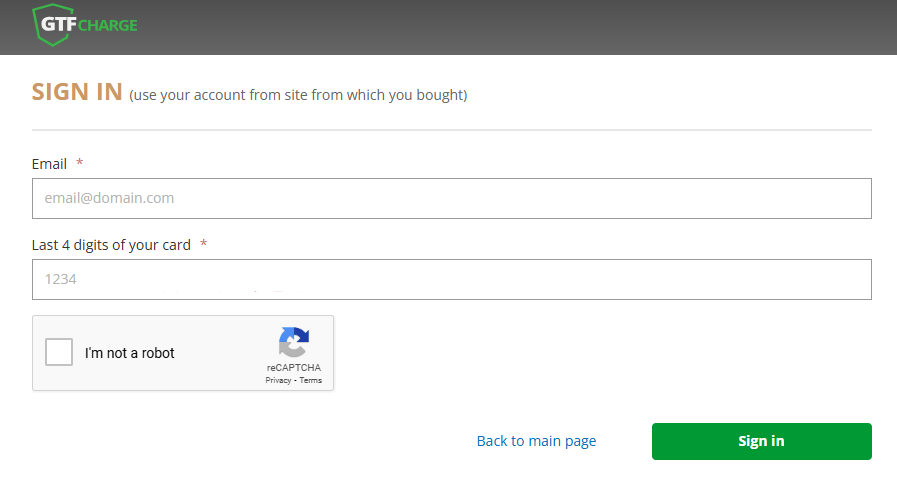
Task: Open the reCAPTCHA Privacy link
Action: (278, 380)
